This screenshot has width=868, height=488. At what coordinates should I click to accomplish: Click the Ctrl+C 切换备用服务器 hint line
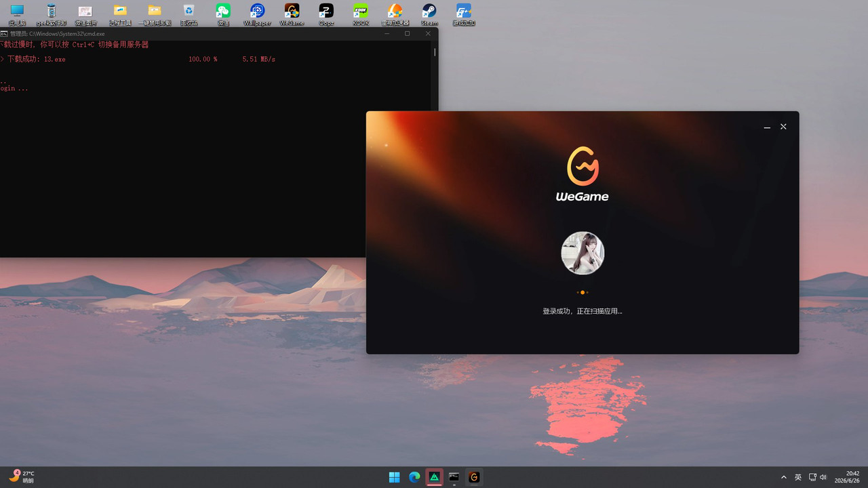(x=74, y=45)
